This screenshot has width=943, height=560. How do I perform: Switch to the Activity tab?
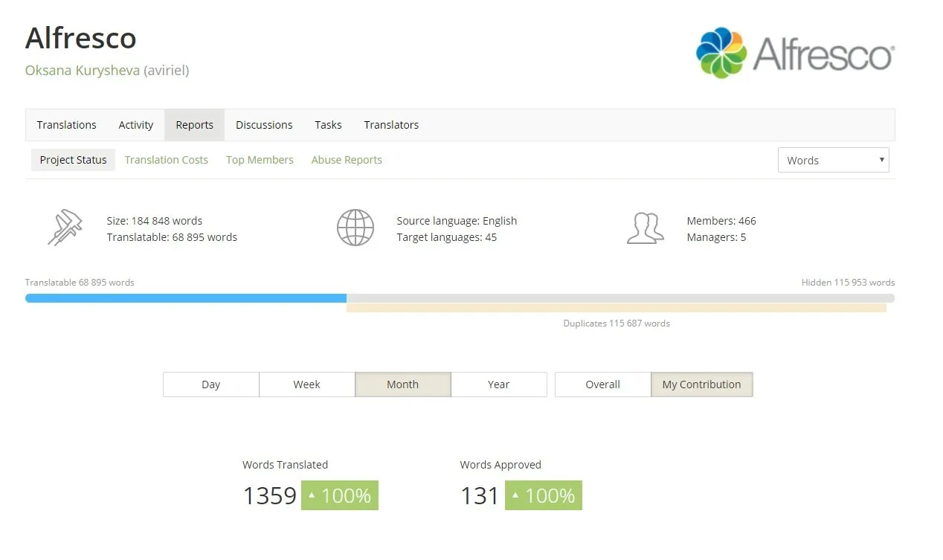click(136, 125)
